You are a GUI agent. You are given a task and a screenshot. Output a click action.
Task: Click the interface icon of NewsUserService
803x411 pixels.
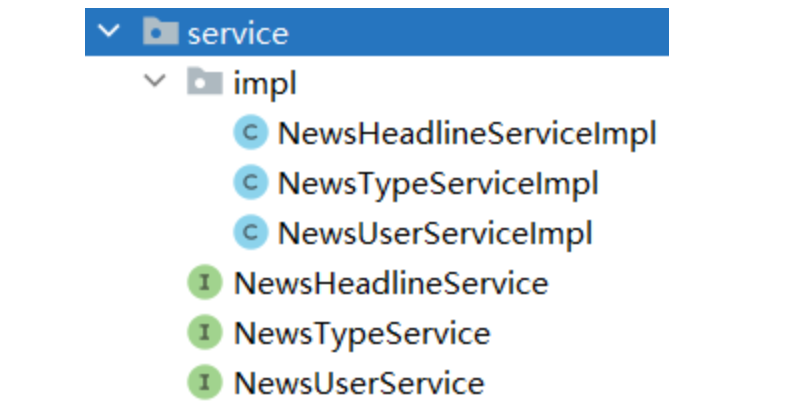(205, 382)
